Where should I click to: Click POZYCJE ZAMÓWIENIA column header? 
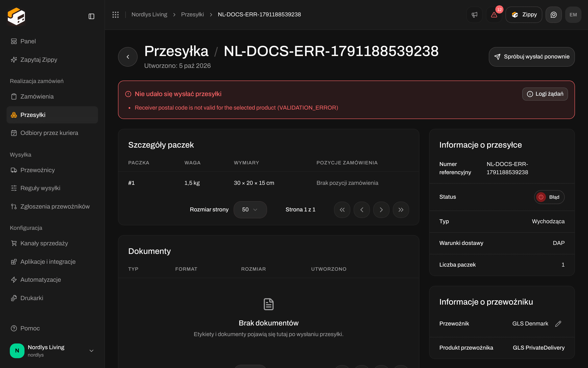pos(347,163)
